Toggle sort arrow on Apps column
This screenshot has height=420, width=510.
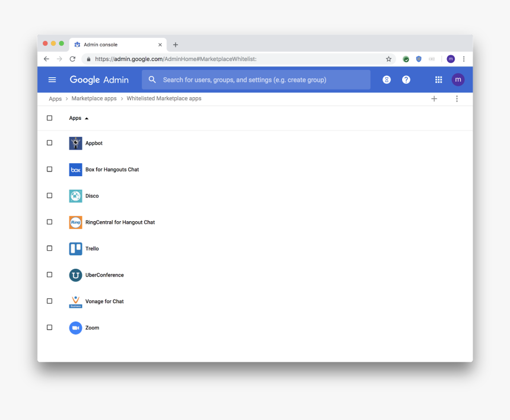pos(87,119)
